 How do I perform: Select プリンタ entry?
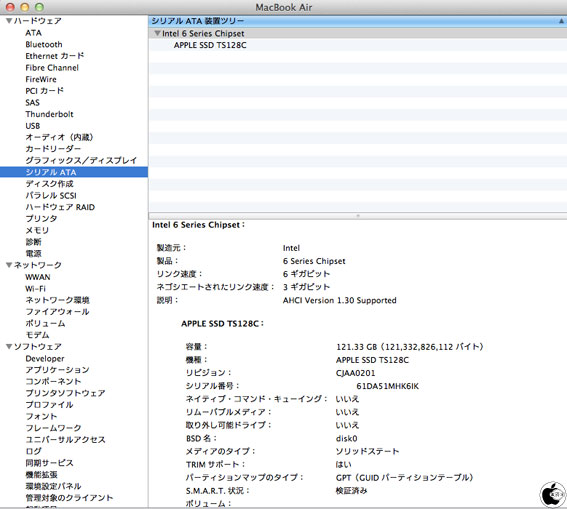41,219
